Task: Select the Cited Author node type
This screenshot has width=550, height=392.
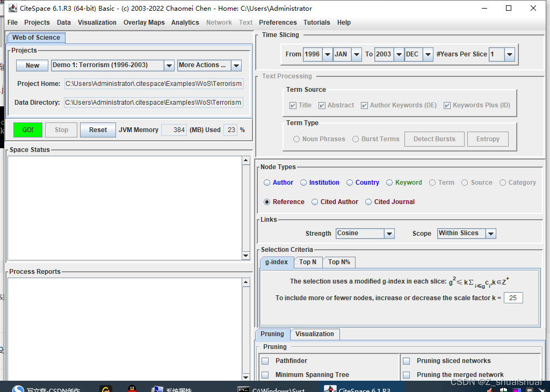Action: click(x=314, y=201)
